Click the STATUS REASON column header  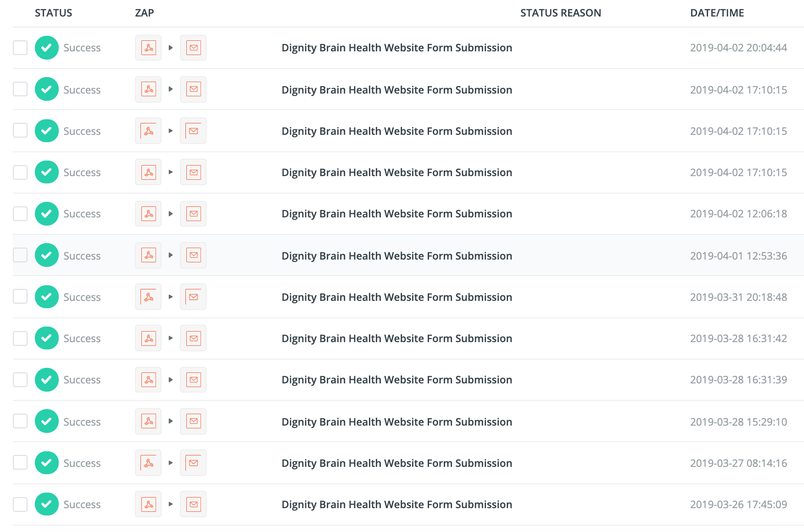[x=561, y=13]
